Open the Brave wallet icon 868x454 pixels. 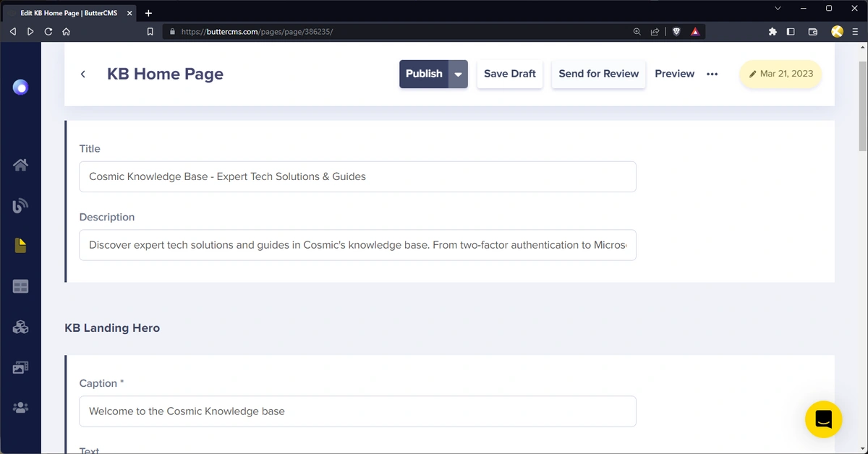point(813,32)
